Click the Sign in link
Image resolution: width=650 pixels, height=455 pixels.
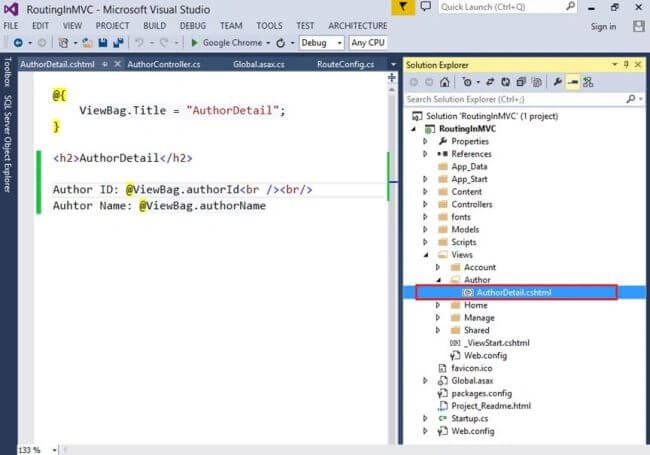(x=603, y=27)
